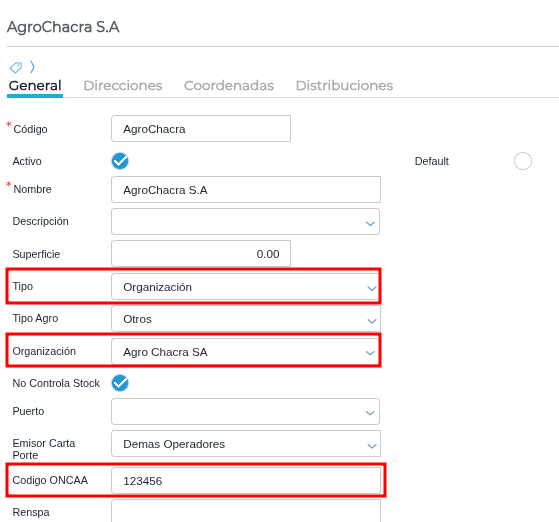Open the Coordenadas tab
The width and height of the screenshot is (559, 522).
[229, 86]
